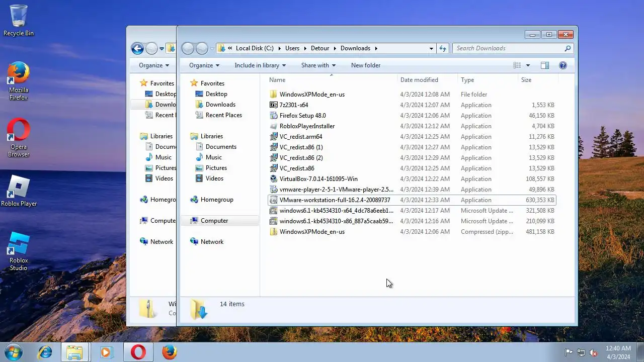Click the volume icon in the system tray

[x=593, y=352]
